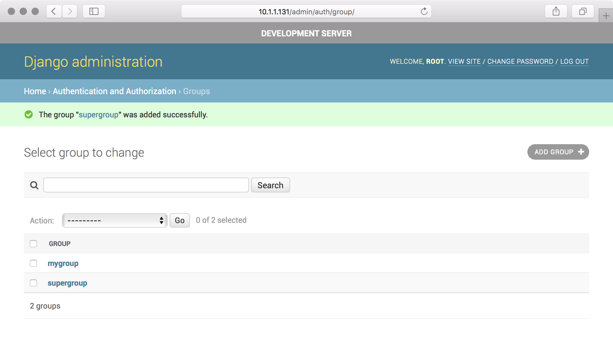Image resolution: width=613 pixels, height=364 pixels.
Task: Click into the group search field
Action: [146, 185]
